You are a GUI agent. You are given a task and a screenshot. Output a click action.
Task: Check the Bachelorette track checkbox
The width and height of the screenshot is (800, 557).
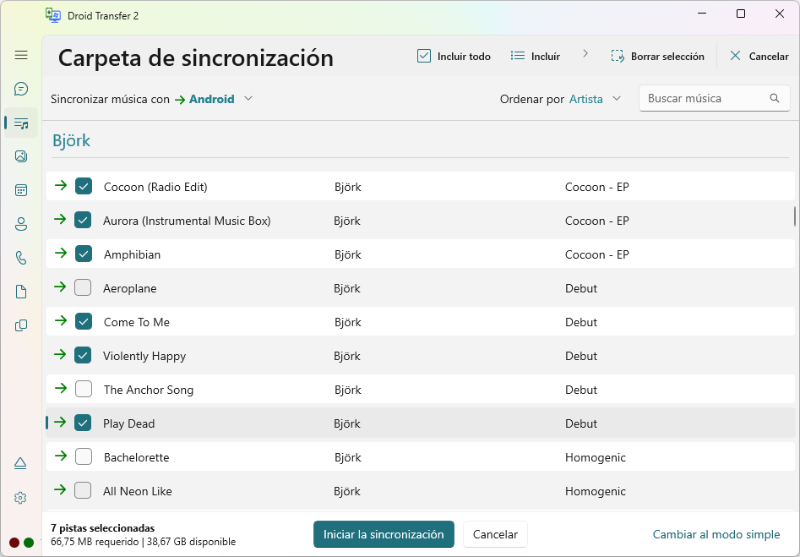83,457
